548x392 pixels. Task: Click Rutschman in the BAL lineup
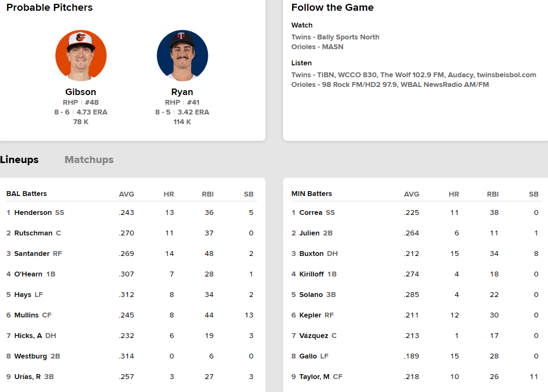click(x=33, y=233)
